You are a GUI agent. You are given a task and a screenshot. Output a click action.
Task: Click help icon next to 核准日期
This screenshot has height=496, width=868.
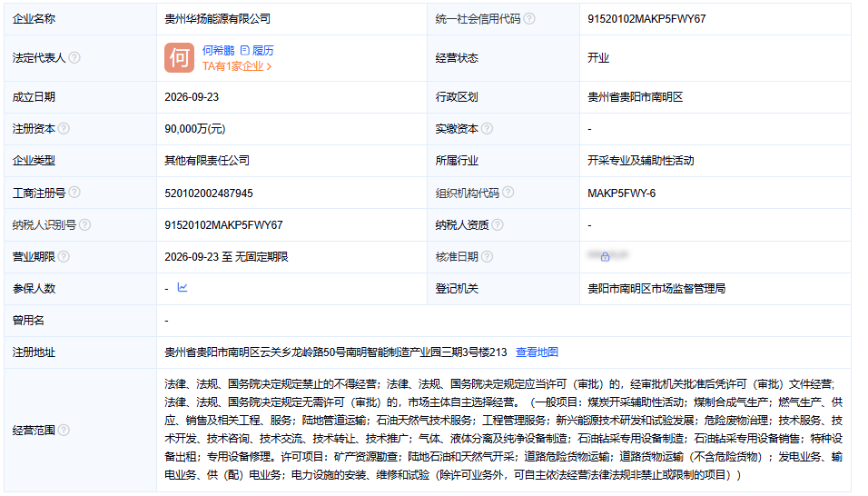pyautogui.click(x=487, y=256)
